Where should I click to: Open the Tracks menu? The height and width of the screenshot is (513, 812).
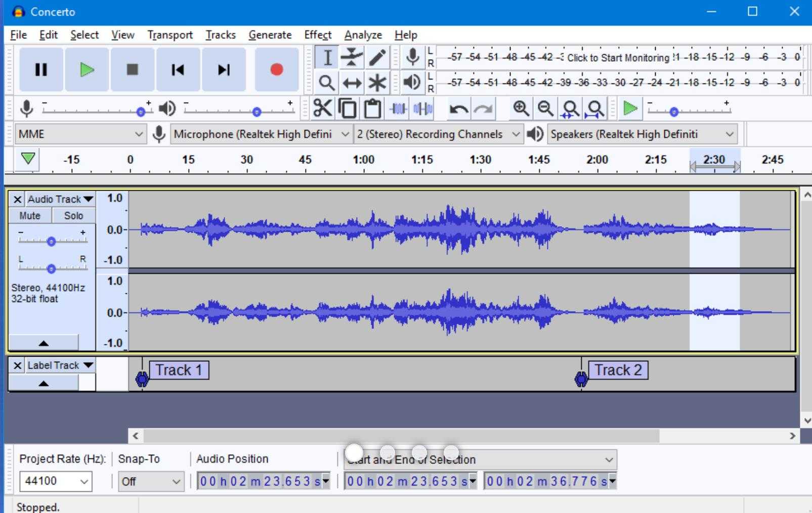[x=221, y=35]
